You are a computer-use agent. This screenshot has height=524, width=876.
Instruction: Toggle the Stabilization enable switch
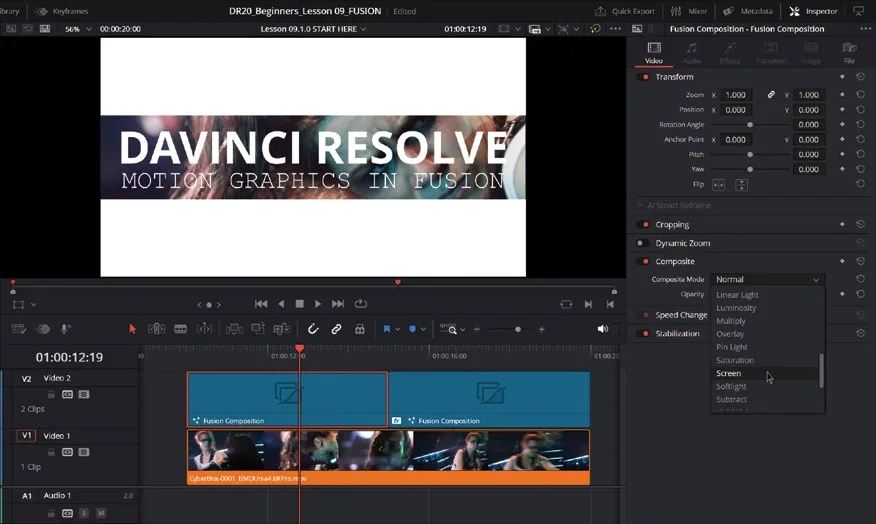point(643,334)
